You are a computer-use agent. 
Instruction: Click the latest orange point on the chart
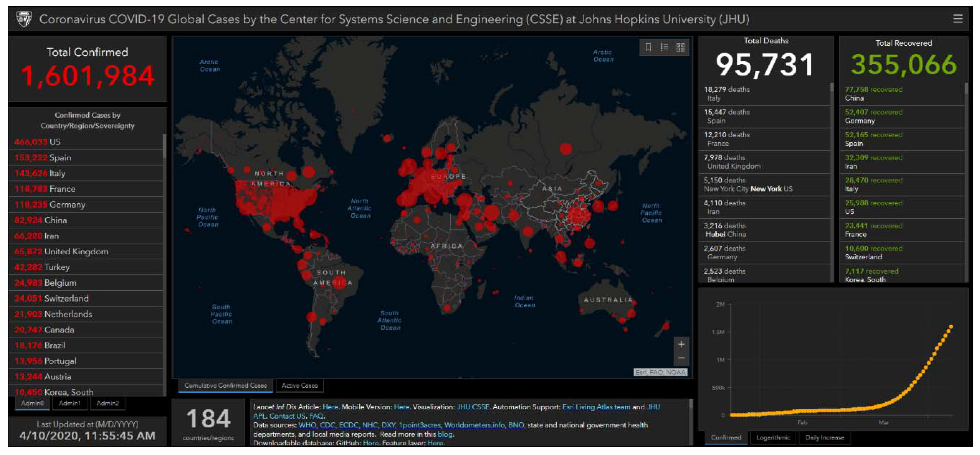951,326
